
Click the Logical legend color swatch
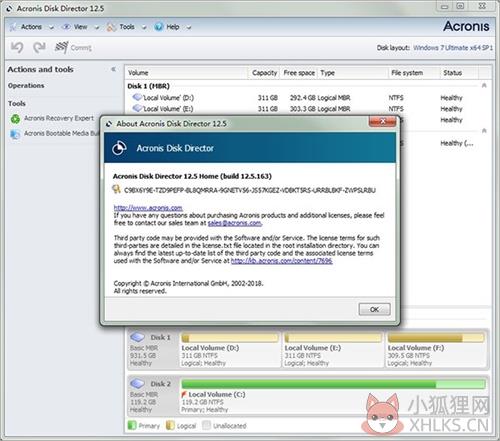tap(170, 425)
